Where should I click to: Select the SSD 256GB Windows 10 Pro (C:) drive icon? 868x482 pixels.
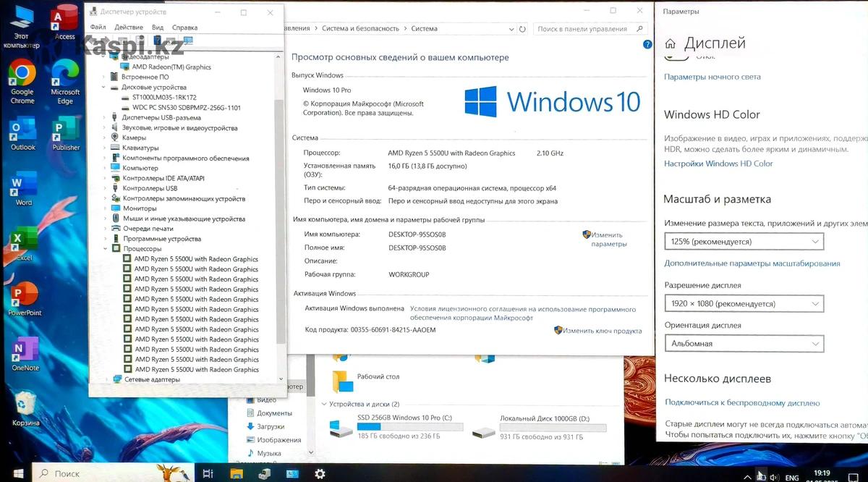[341, 429]
